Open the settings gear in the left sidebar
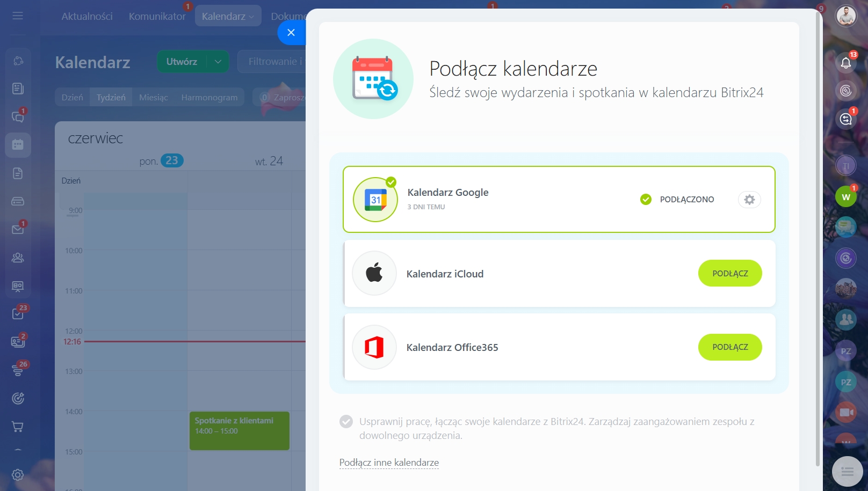 tap(18, 475)
